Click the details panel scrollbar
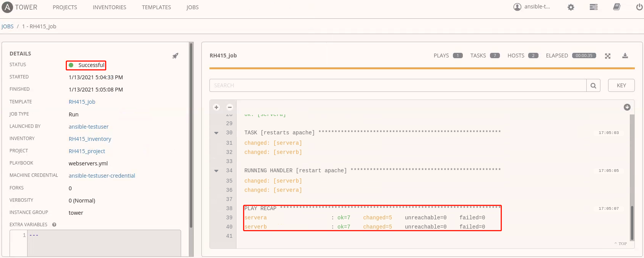644x258 pixels. [191, 134]
